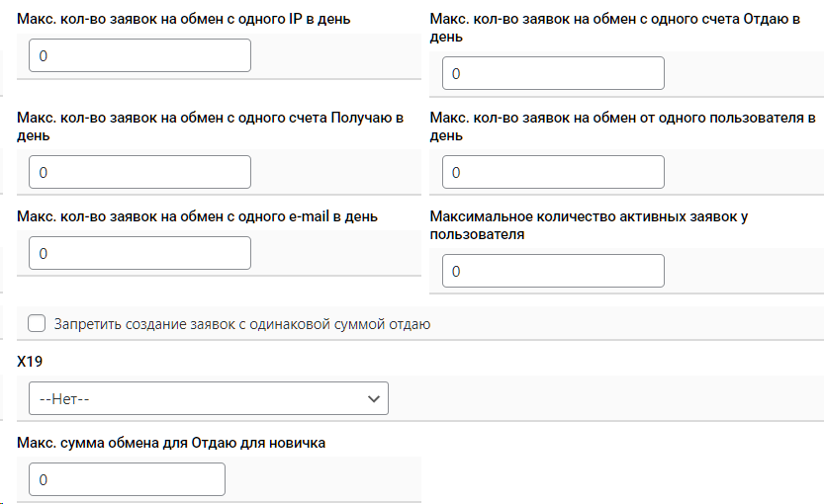Click the 'от одного пользователя в день' label

615,119
